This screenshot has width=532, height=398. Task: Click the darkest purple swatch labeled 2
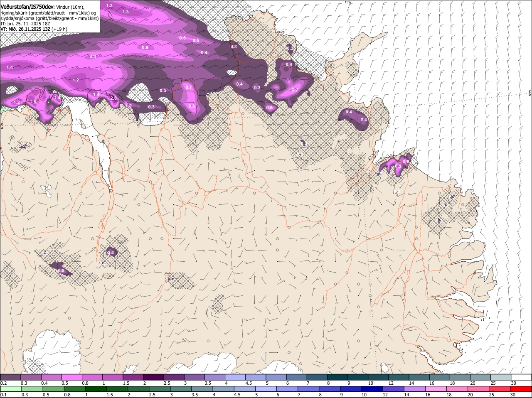153,377
